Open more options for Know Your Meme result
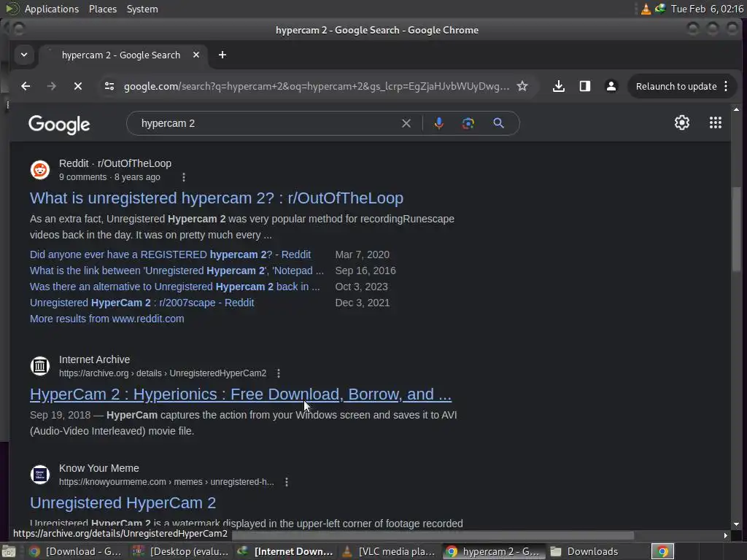The height and width of the screenshot is (560, 747). pyautogui.click(x=286, y=482)
